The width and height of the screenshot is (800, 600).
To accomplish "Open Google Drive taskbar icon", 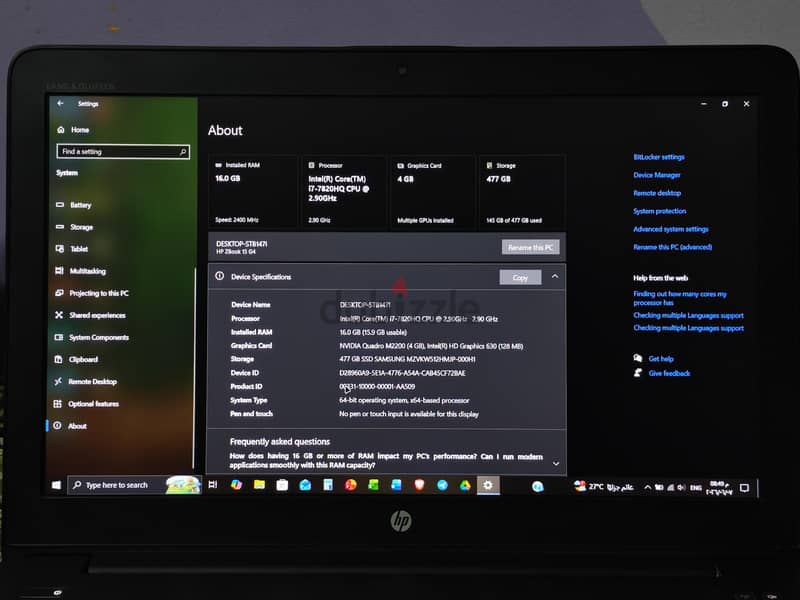I will click(x=465, y=485).
